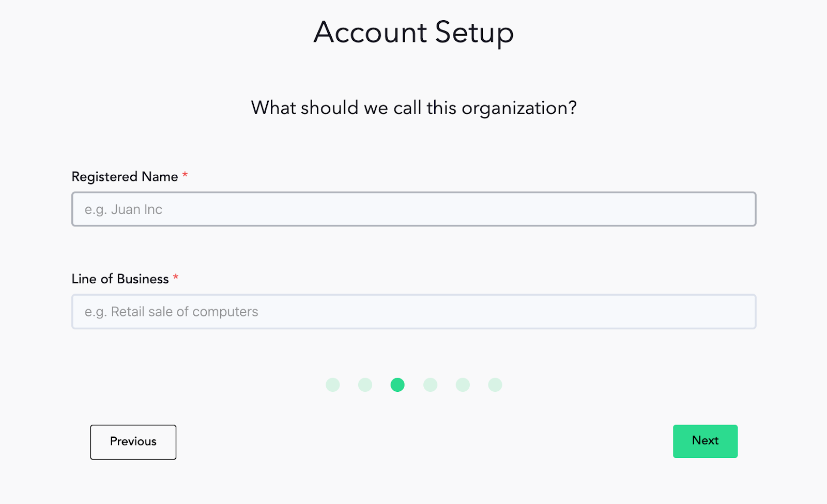Click the "Line of Business" field label

tap(120, 279)
